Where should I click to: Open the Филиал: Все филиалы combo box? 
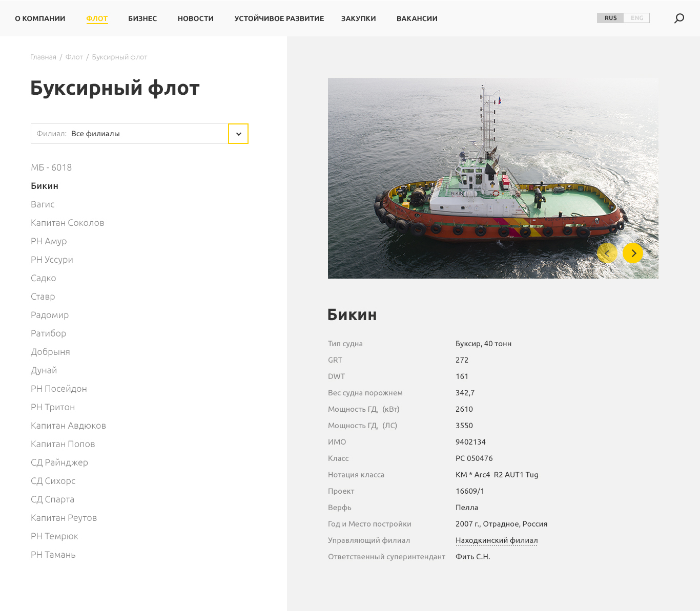pyautogui.click(x=129, y=134)
